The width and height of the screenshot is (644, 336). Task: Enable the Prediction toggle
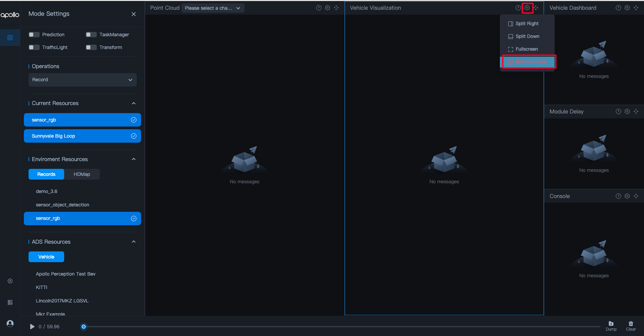tap(34, 35)
